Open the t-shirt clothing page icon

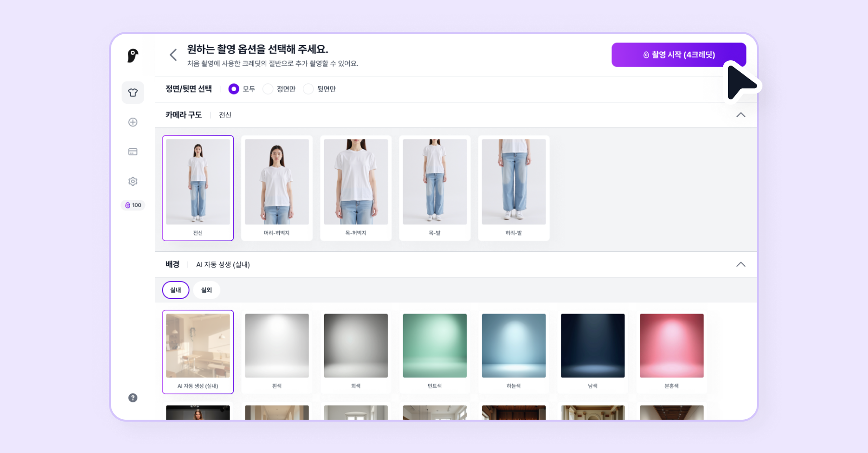point(133,93)
